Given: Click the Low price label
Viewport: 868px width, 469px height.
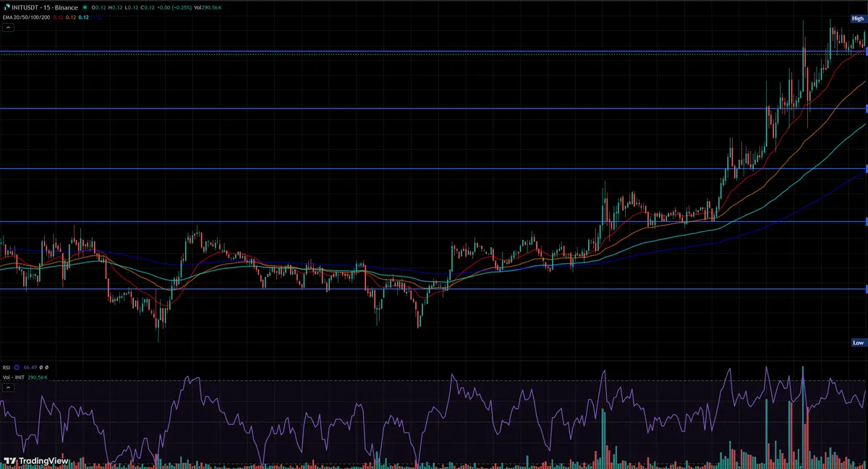Looking at the screenshot, I should (x=858, y=343).
